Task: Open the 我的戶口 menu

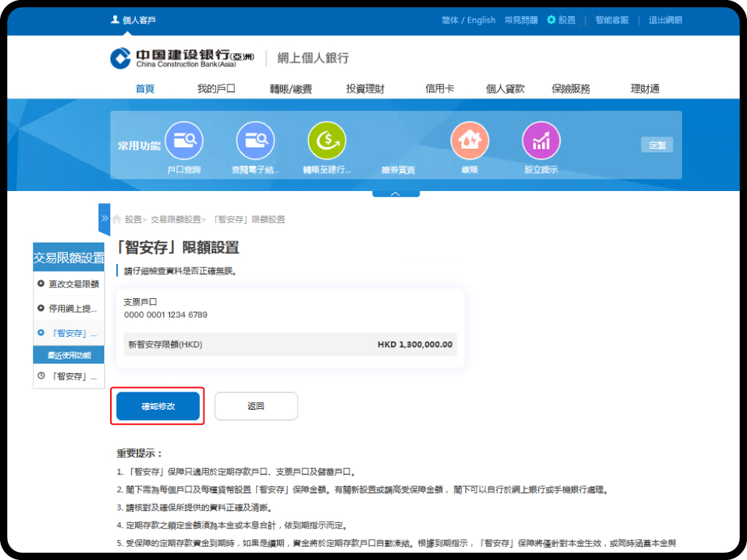Action: [x=216, y=89]
